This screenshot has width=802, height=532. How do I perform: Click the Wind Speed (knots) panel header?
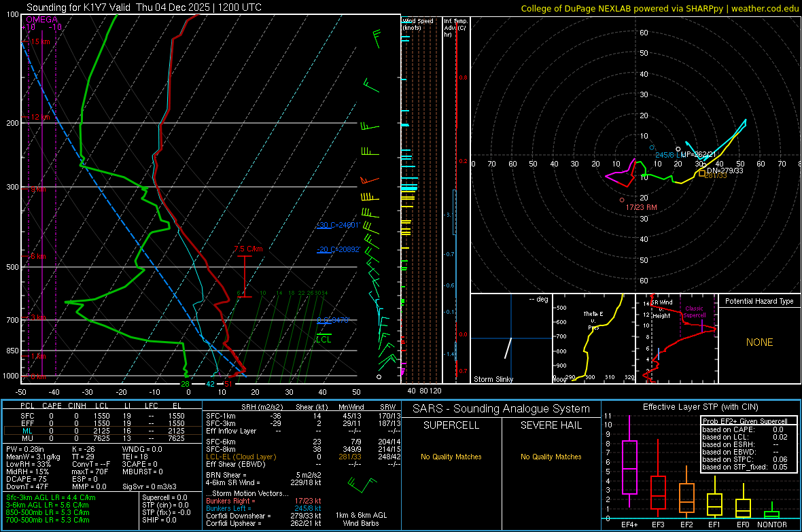418,24
